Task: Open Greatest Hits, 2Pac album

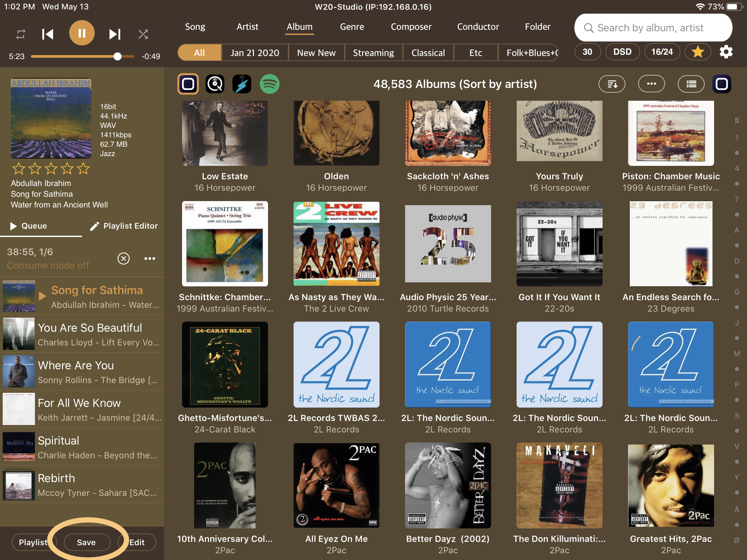Action: (671, 485)
